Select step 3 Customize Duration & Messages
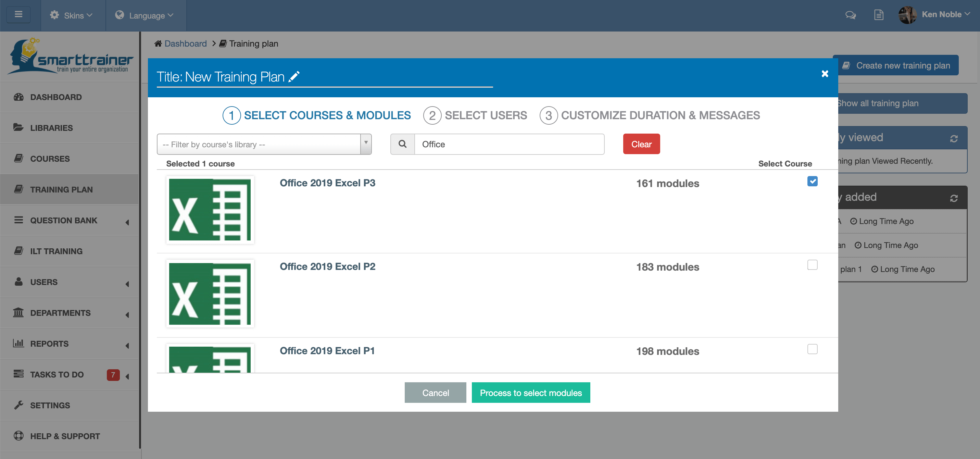This screenshot has height=459, width=980. click(650, 115)
